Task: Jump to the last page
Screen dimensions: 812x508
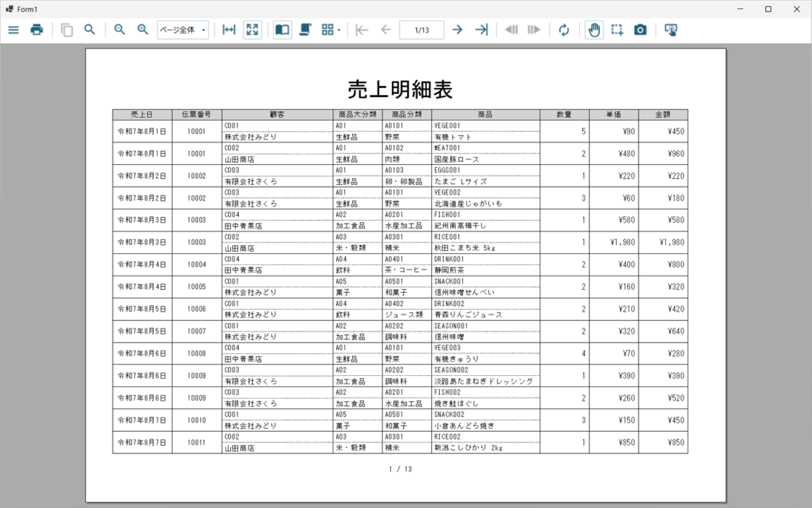Action: point(481,30)
